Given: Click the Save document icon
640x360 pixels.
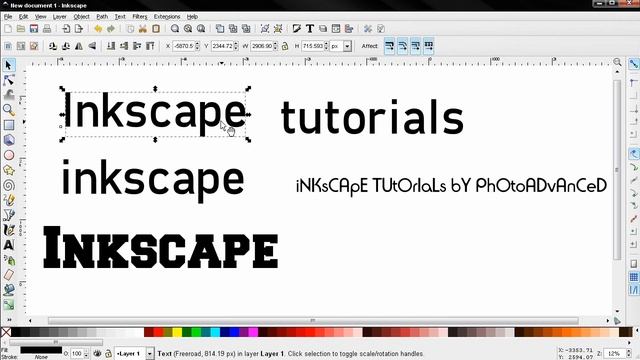Looking at the screenshot, I should pos(34,29).
